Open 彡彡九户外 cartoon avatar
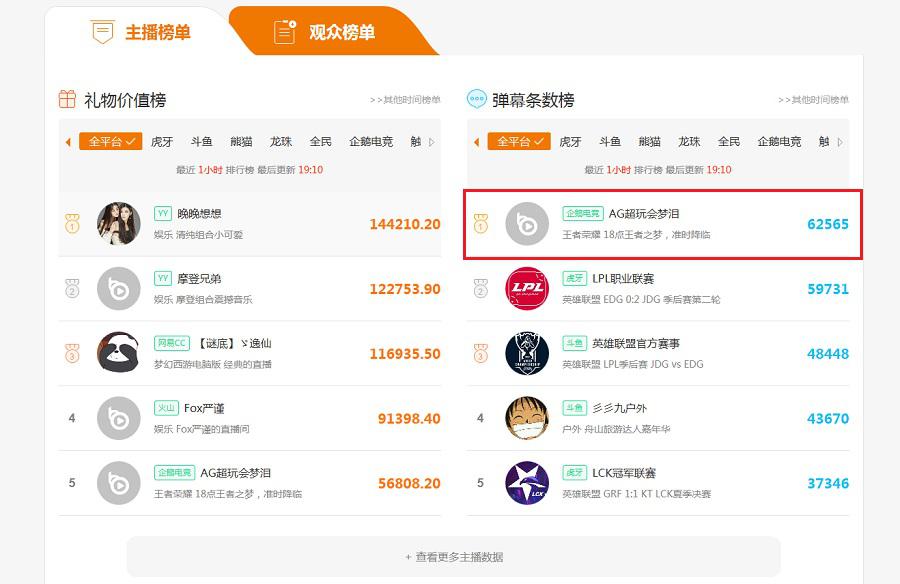The image size is (900, 584). pos(527,418)
